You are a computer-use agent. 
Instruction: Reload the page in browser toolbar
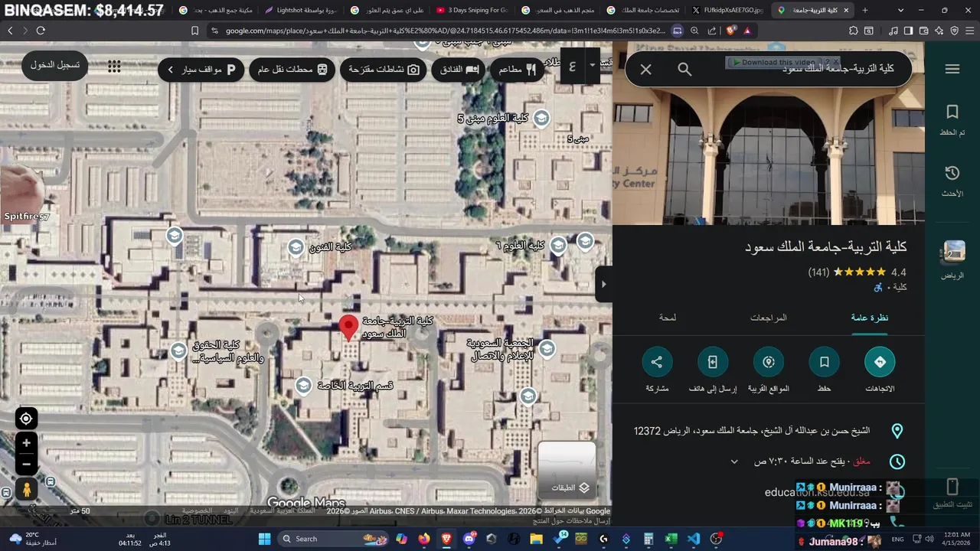coord(41,31)
